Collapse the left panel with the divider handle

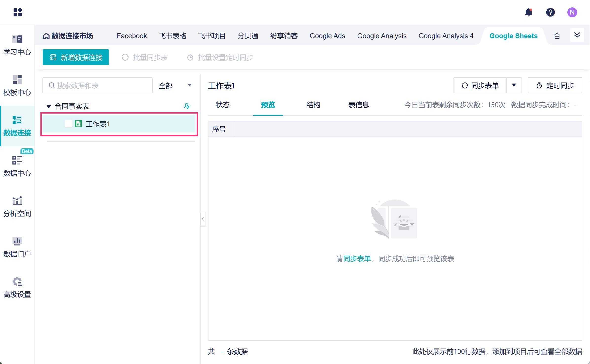tap(203, 219)
